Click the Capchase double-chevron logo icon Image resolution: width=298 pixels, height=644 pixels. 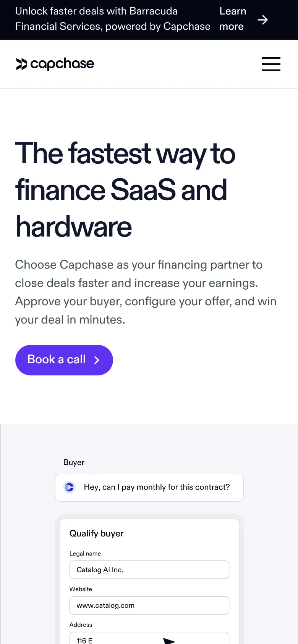[x=21, y=64]
